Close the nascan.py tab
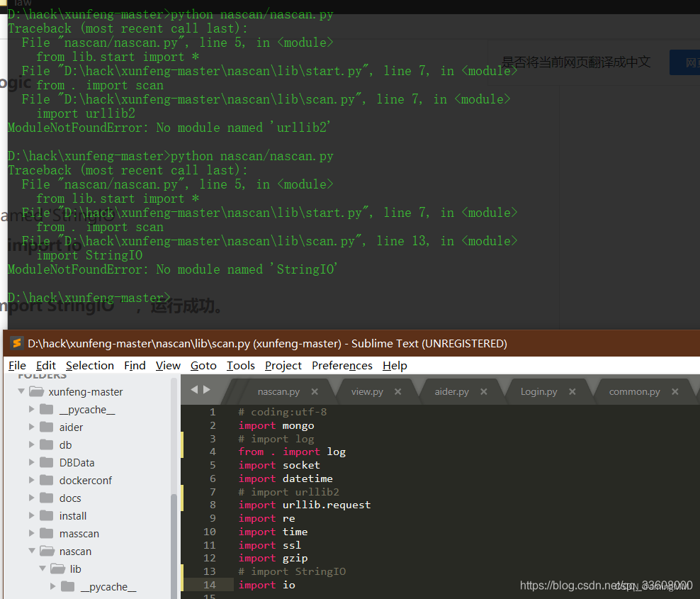Screen dimensions: 700x599 click(315, 392)
